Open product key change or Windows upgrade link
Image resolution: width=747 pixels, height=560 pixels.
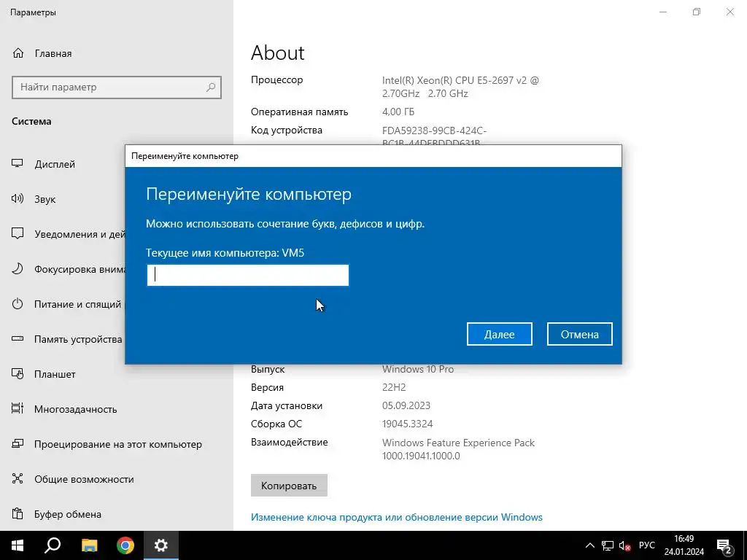(x=396, y=517)
